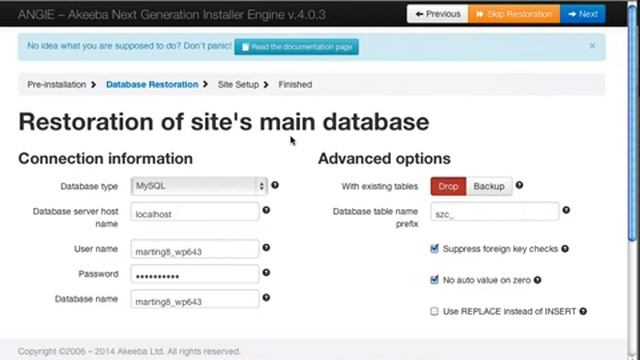
Task: Click the page vertical scrollbar thumb
Action: coord(632,122)
